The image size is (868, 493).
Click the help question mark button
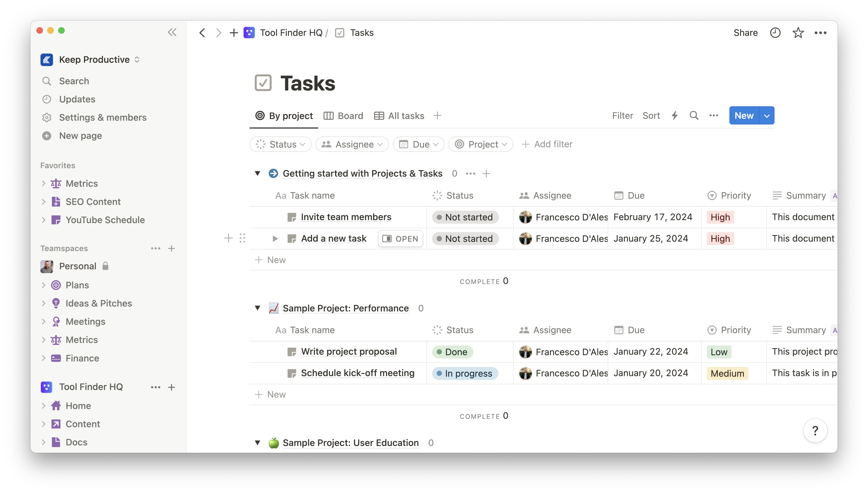(815, 430)
